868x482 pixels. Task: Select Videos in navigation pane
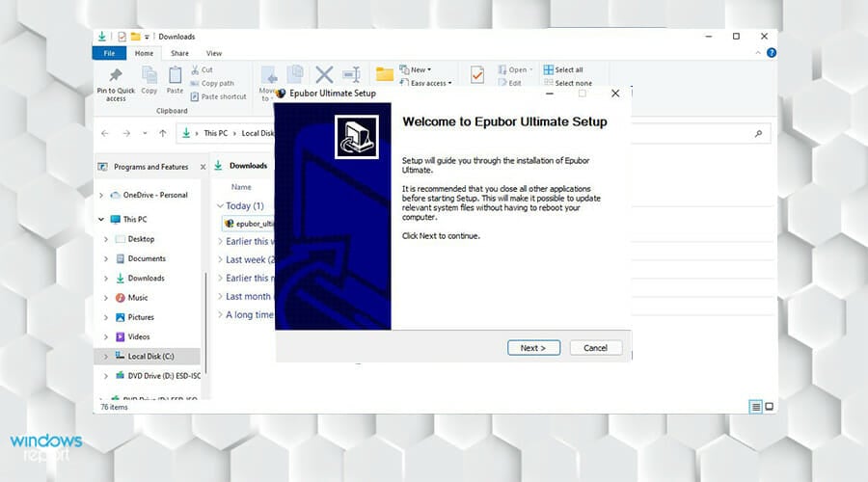coord(138,336)
